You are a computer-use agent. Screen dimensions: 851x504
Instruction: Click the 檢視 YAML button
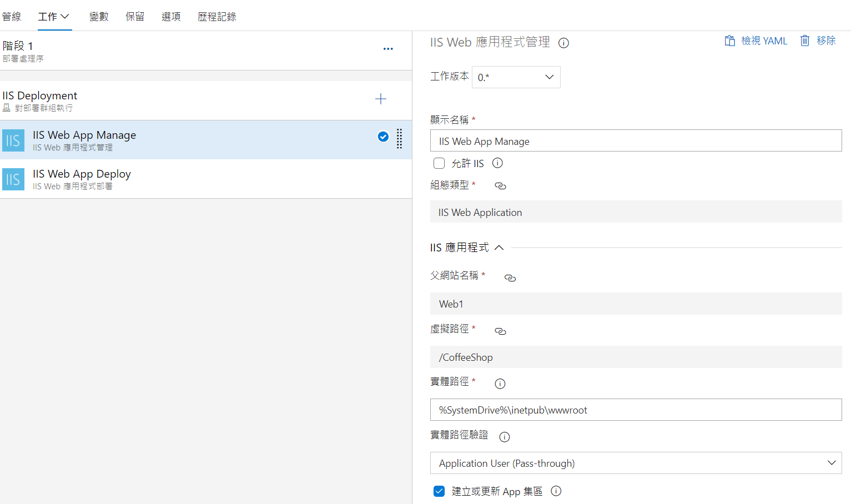tap(756, 41)
